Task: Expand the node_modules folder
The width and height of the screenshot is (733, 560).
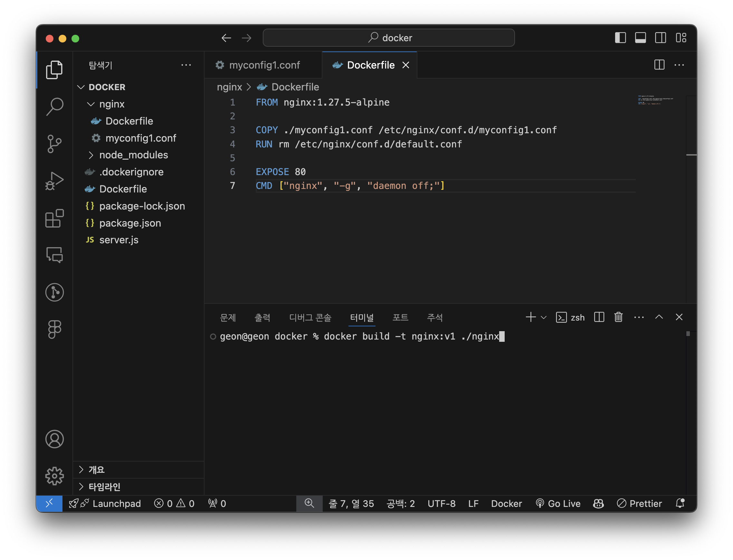Action: (x=133, y=155)
